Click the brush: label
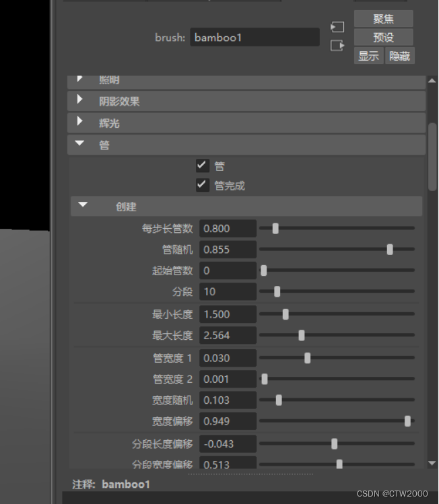The height and width of the screenshot is (504, 439). tap(170, 38)
